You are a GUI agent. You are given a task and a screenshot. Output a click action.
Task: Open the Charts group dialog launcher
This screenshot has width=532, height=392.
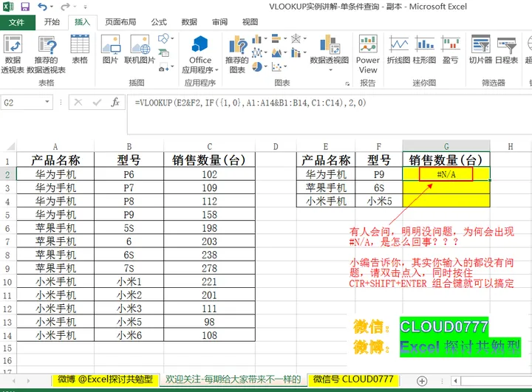[347, 83]
